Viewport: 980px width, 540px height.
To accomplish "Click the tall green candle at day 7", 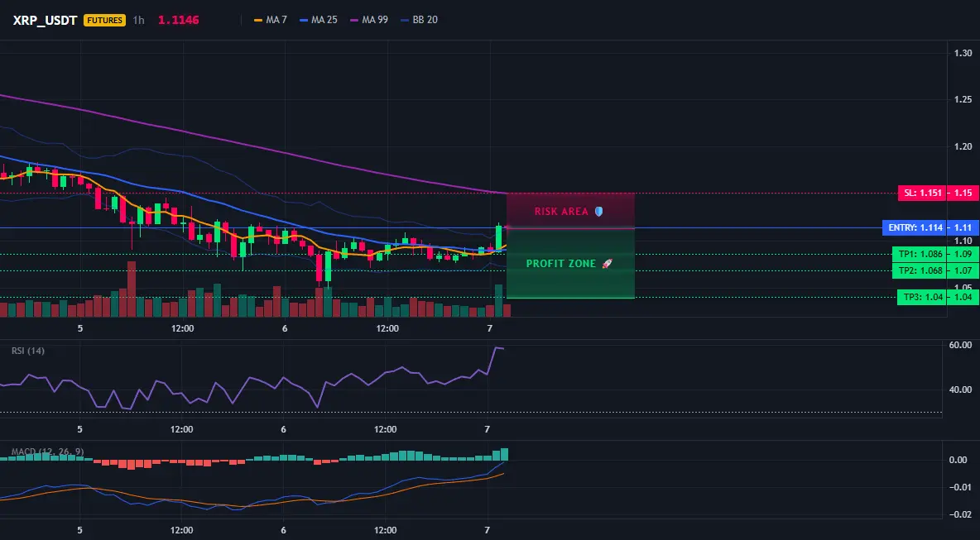I will point(499,237).
